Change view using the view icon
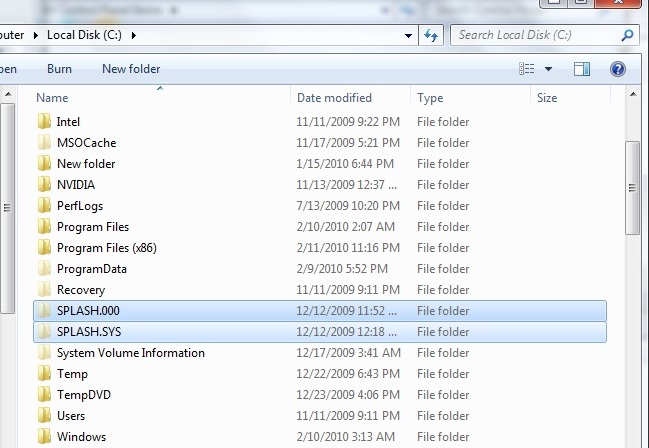The width and height of the screenshot is (649, 448). [x=526, y=69]
